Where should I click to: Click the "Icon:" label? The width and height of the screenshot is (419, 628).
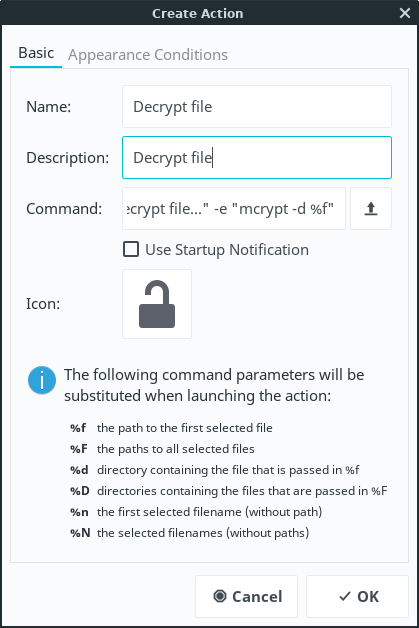tap(43, 304)
